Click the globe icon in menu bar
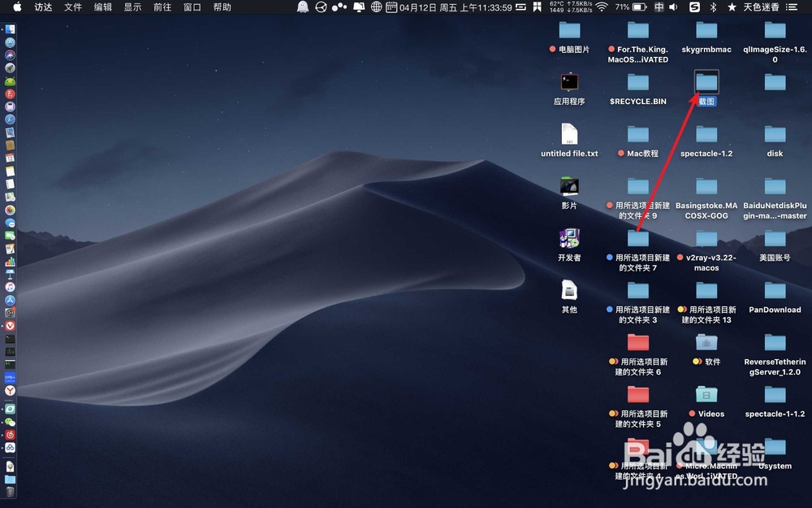This screenshot has height=508, width=812. 377,7
